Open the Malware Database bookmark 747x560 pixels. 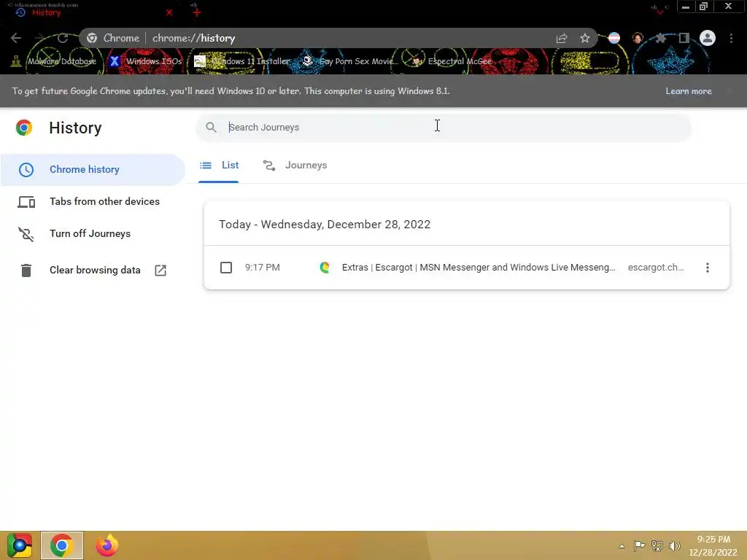coord(54,61)
